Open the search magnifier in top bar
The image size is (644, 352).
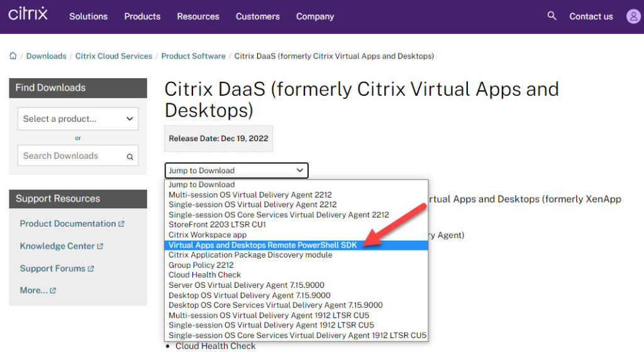tap(552, 16)
